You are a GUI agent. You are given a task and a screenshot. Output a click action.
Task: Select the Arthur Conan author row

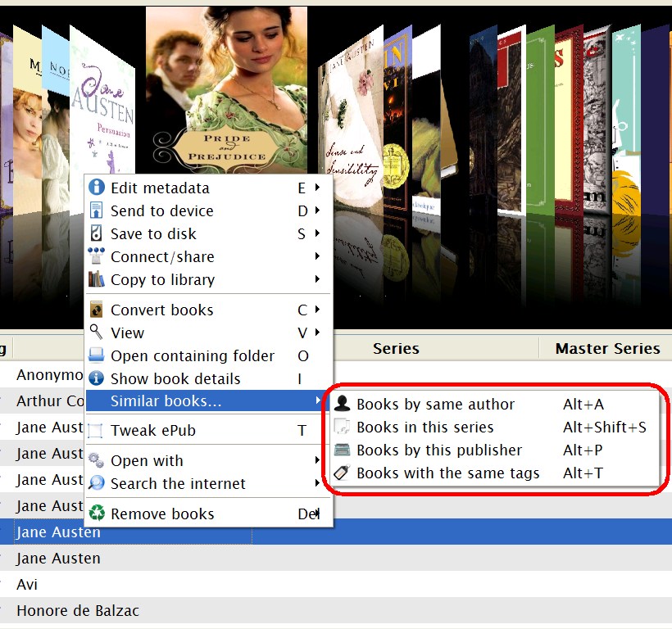click(x=50, y=400)
